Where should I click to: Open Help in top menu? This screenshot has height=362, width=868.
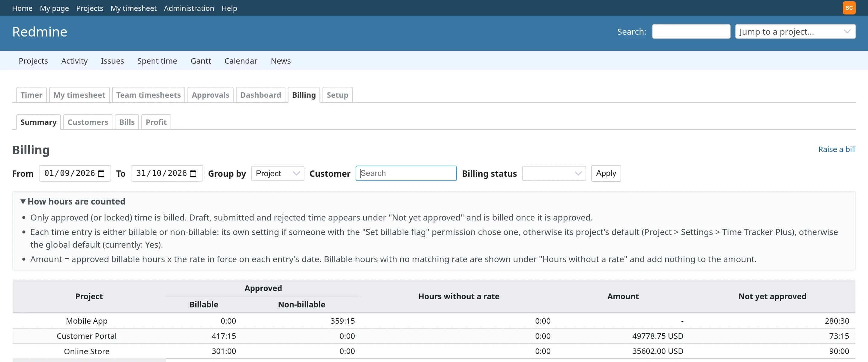pyautogui.click(x=229, y=8)
